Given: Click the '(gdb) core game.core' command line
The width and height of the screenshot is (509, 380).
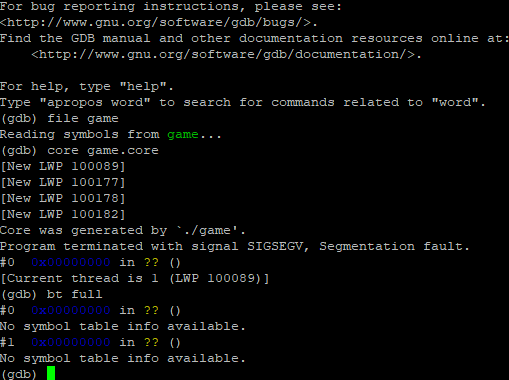Looking at the screenshot, I should [x=79, y=151].
